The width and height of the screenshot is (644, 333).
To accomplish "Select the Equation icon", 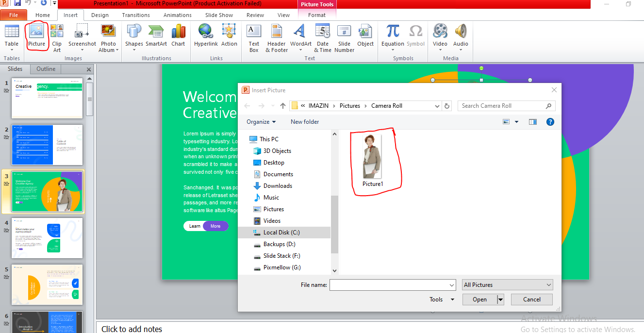I will click(393, 36).
